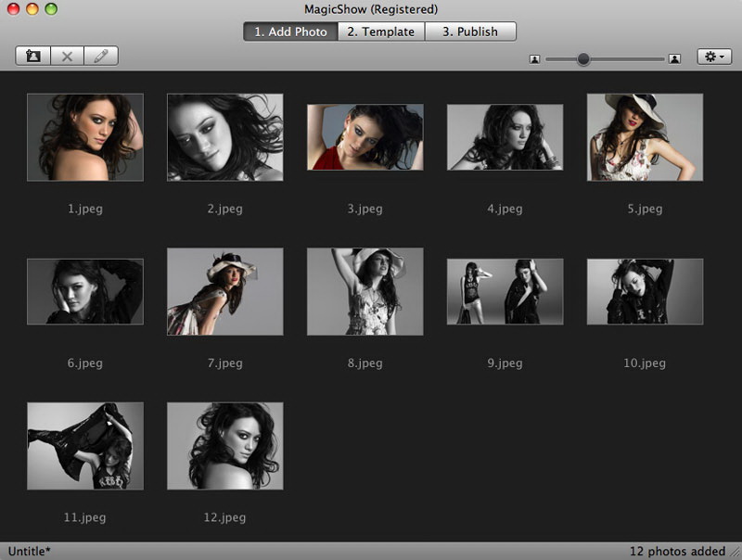
Task: Select the 5.jpeg photo thumbnail
Action: 645,137
